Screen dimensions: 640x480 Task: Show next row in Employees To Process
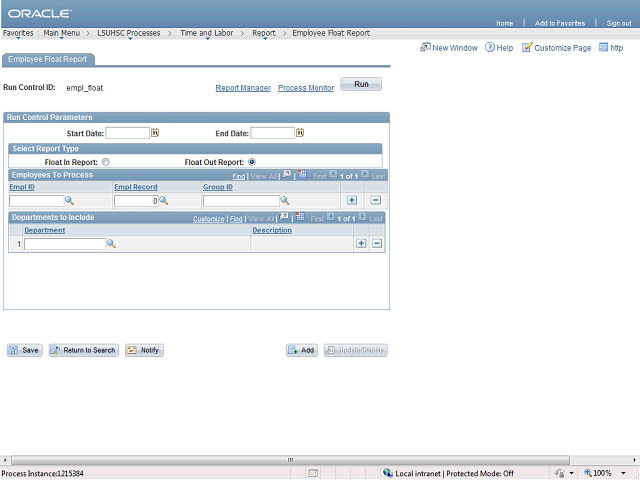click(364, 174)
